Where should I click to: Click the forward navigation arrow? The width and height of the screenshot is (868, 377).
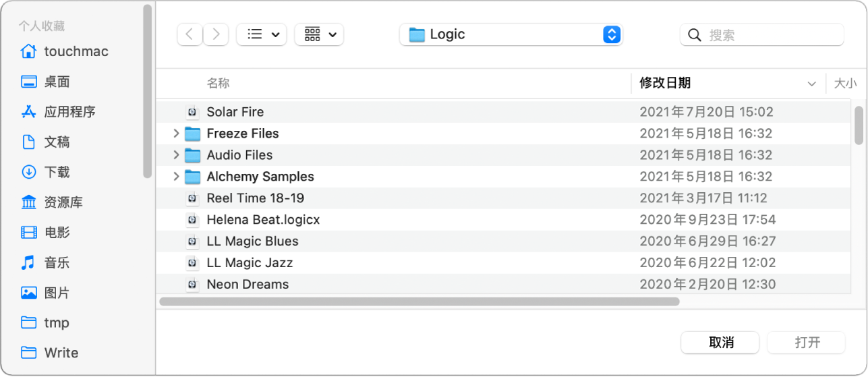coord(216,34)
